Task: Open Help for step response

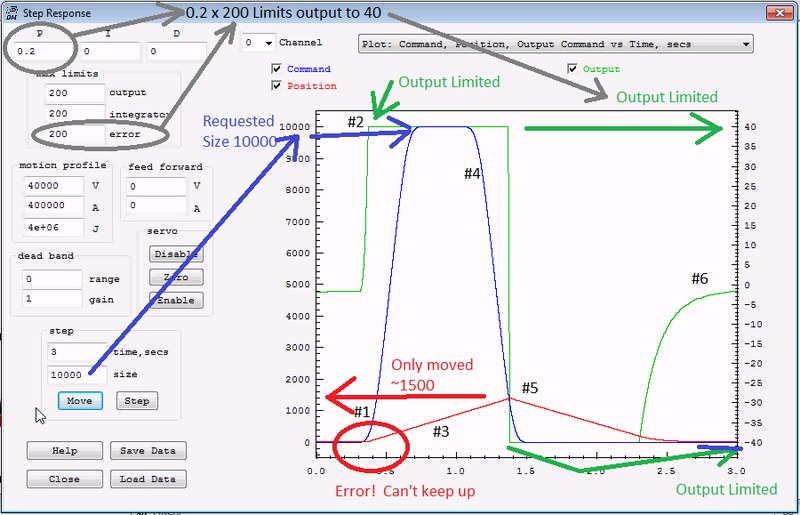Action: pyautogui.click(x=64, y=451)
